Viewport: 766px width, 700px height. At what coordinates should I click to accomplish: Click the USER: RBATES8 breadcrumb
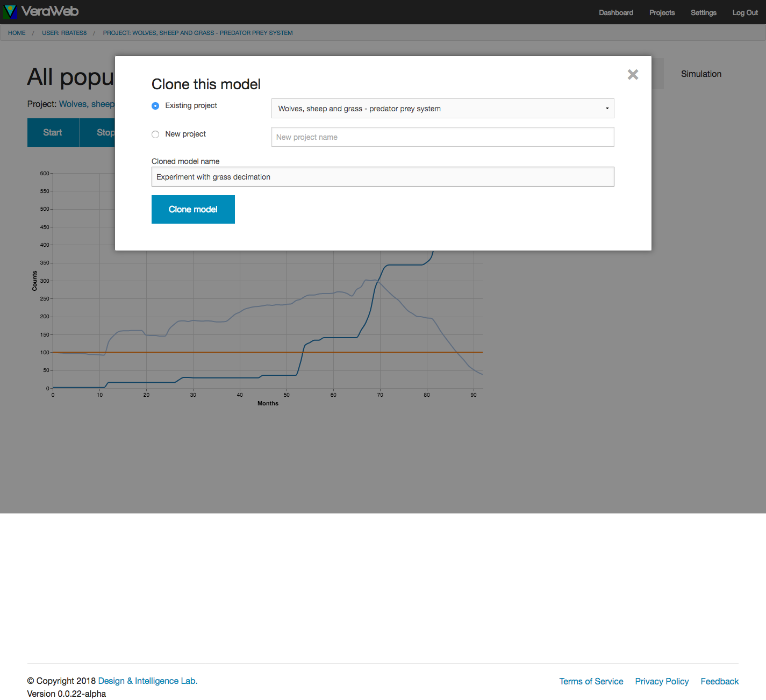pos(64,33)
